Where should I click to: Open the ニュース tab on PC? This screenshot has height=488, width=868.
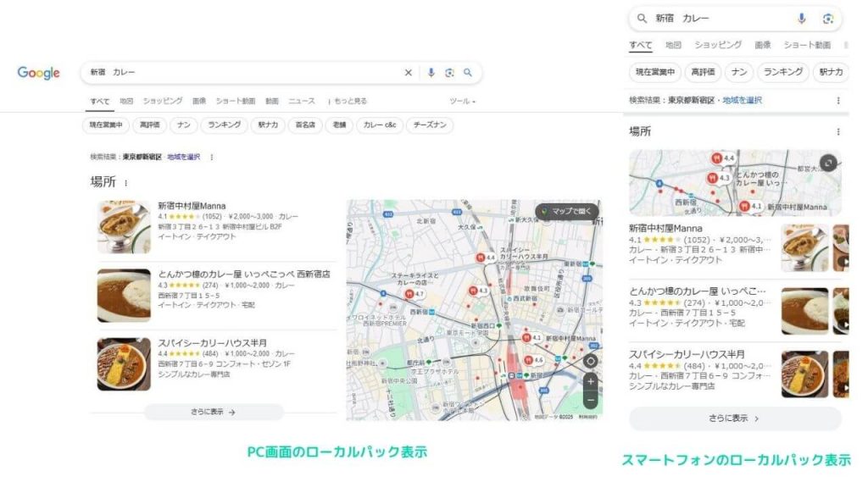[302, 102]
